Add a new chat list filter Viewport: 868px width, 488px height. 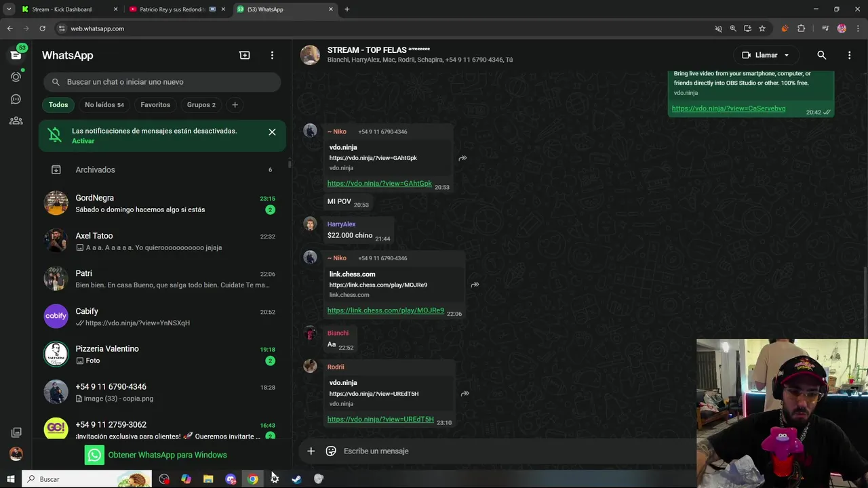(235, 105)
